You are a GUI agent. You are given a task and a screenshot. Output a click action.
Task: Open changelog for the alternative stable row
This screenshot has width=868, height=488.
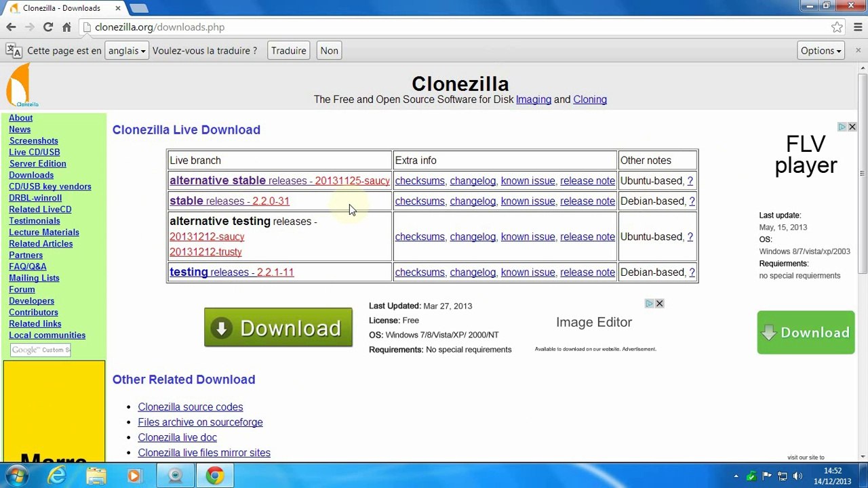473,181
